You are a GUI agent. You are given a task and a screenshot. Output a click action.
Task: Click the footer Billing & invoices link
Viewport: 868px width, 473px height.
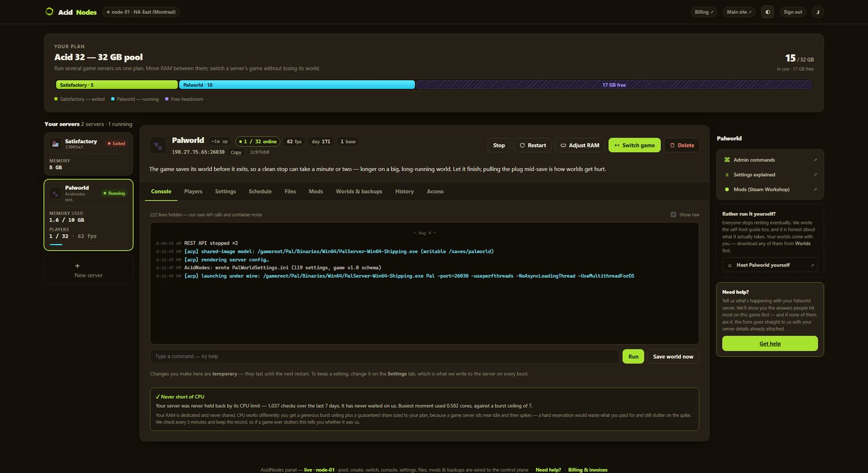588,470
